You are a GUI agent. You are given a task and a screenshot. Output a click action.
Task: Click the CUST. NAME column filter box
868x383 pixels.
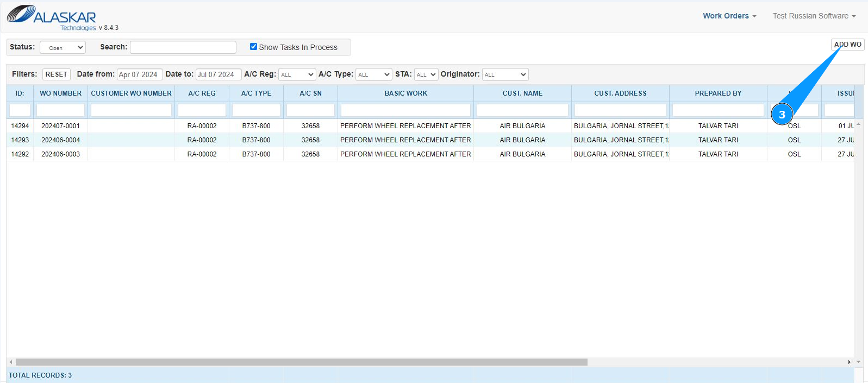(523, 110)
